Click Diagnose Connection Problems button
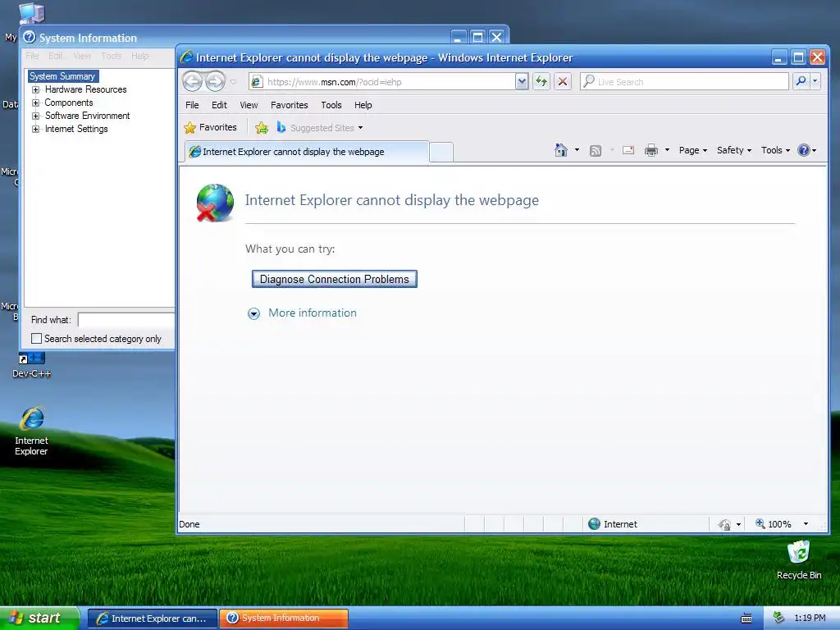The height and width of the screenshot is (630, 840). pyautogui.click(x=335, y=279)
